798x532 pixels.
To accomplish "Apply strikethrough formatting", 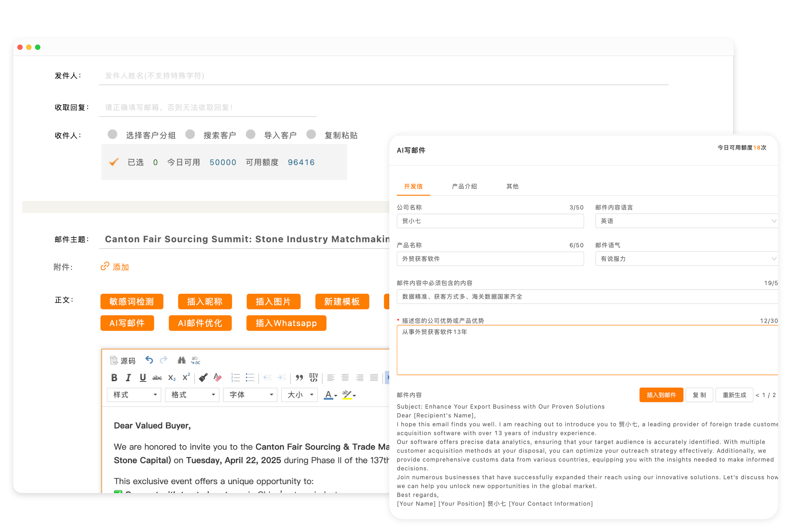I will [x=157, y=378].
